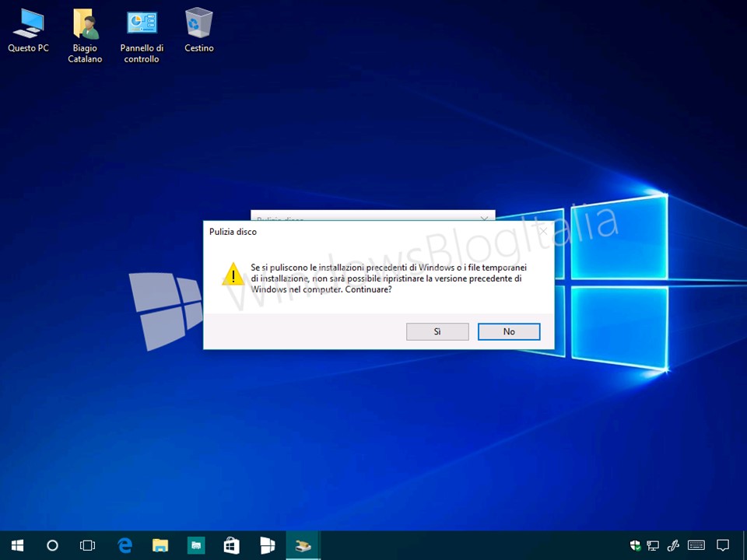This screenshot has width=747, height=560.
Task: Open the teal file manager taskbar app
Action: click(196, 546)
